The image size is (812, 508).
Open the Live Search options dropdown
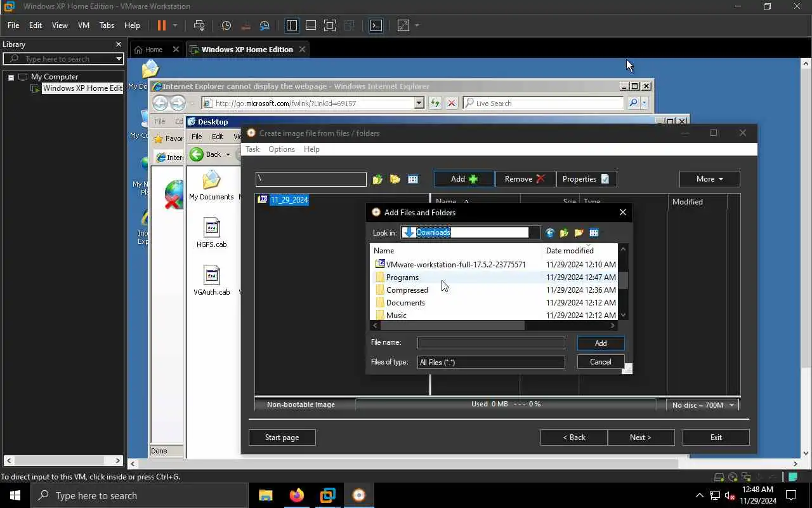pyautogui.click(x=644, y=103)
